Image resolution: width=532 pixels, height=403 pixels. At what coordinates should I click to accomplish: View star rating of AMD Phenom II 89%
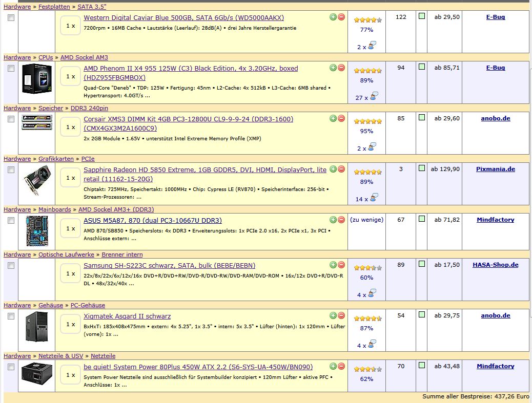pos(368,71)
